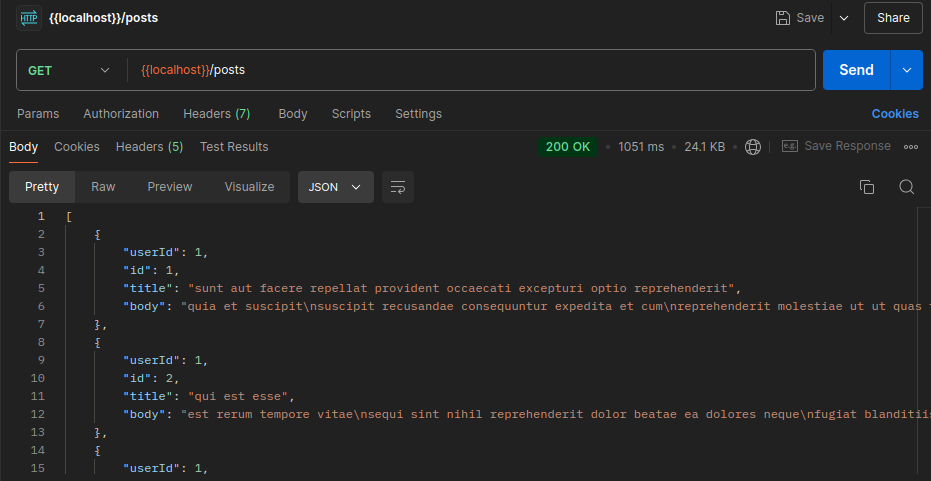The image size is (931, 481).
Task: Switch to the Raw view mode
Action: pyautogui.click(x=103, y=187)
